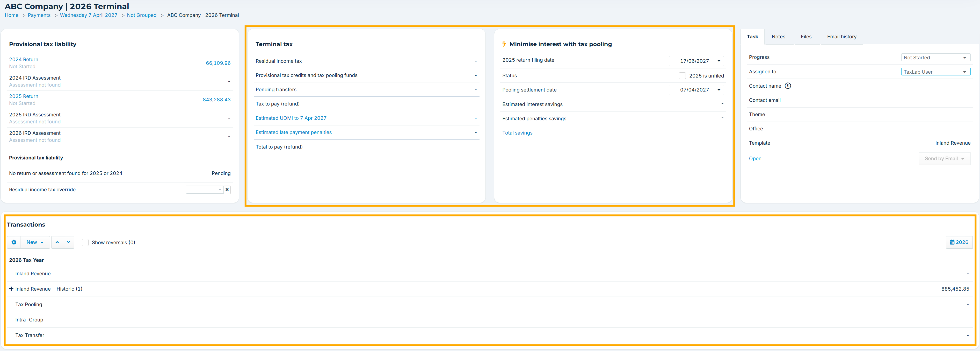The width and height of the screenshot is (980, 351).
Task: Open the Assigned to TaxLab User dropdown
Action: [x=935, y=72]
